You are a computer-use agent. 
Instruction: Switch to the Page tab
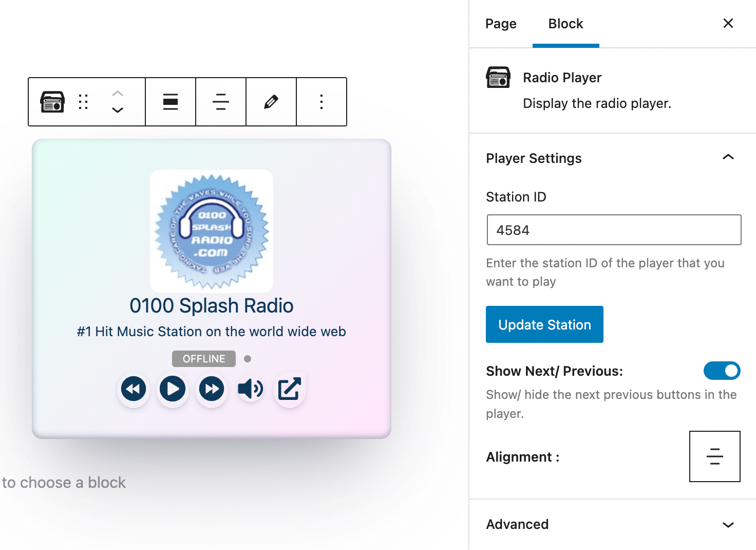point(501,24)
